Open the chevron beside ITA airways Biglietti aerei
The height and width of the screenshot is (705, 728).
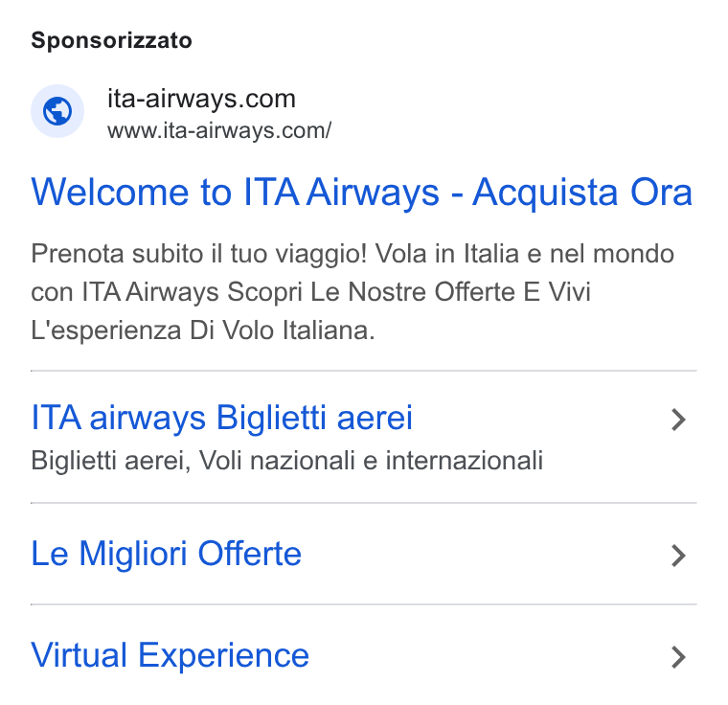pos(678,420)
